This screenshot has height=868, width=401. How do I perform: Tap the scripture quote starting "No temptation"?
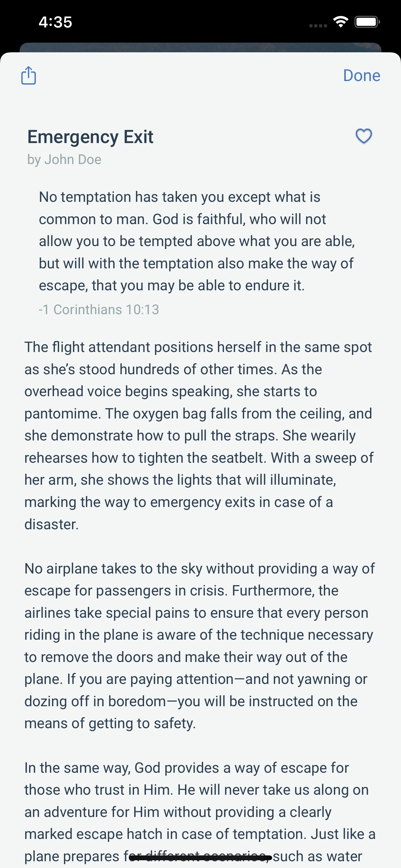197,241
